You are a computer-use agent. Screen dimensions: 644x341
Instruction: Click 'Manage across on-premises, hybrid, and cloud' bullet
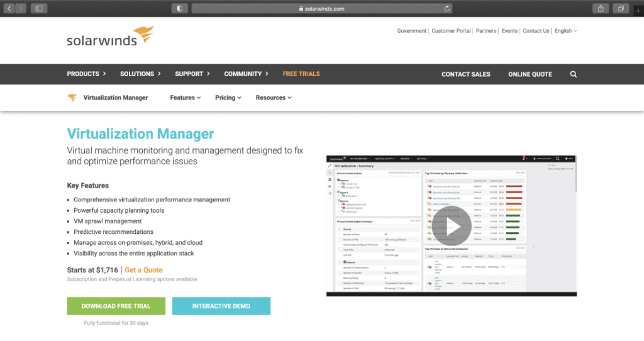click(138, 243)
